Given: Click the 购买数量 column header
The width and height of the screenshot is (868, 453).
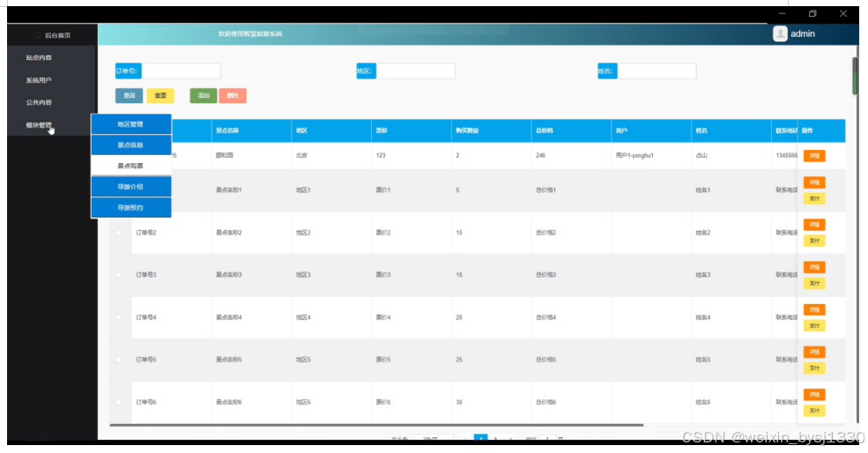Looking at the screenshot, I should pyautogui.click(x=491, y=130).
